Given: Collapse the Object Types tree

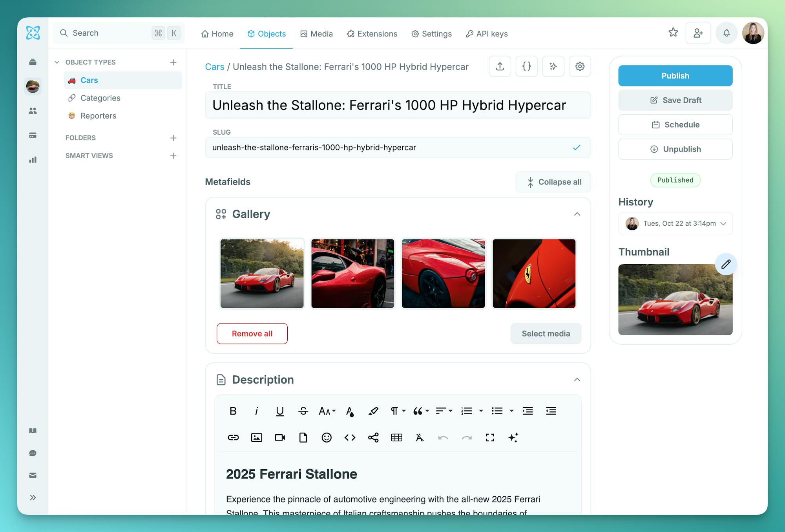Looking at the screenshot, I should (x=57, y=62).
